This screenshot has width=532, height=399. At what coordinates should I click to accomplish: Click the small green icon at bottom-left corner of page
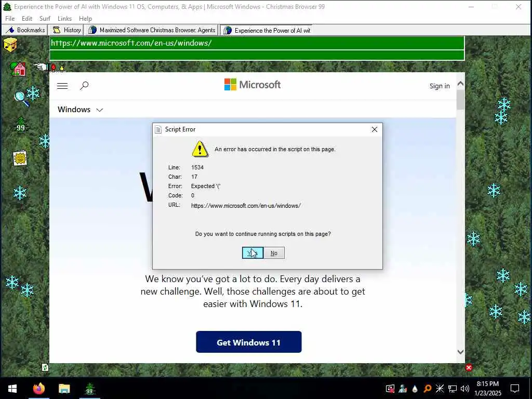point(45,367)
